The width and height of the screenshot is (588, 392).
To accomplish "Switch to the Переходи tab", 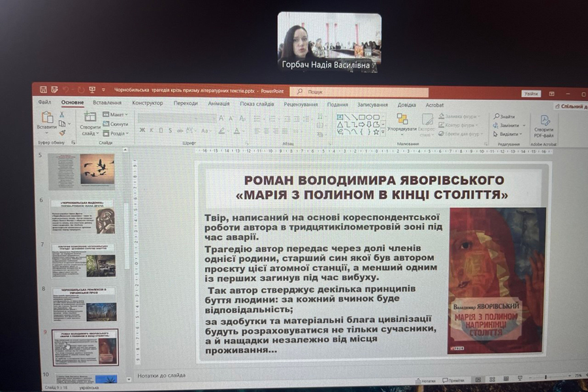I will coord(186,103).
